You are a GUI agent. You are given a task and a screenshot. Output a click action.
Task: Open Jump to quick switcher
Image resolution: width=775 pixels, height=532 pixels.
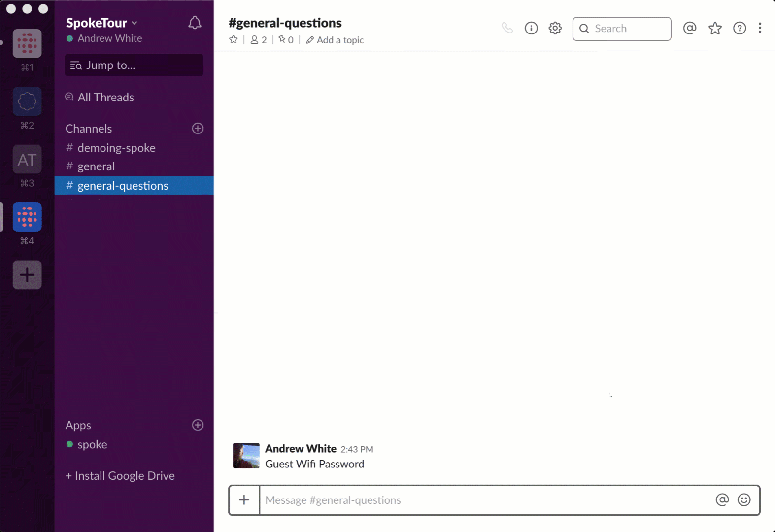tap(134, 65)
